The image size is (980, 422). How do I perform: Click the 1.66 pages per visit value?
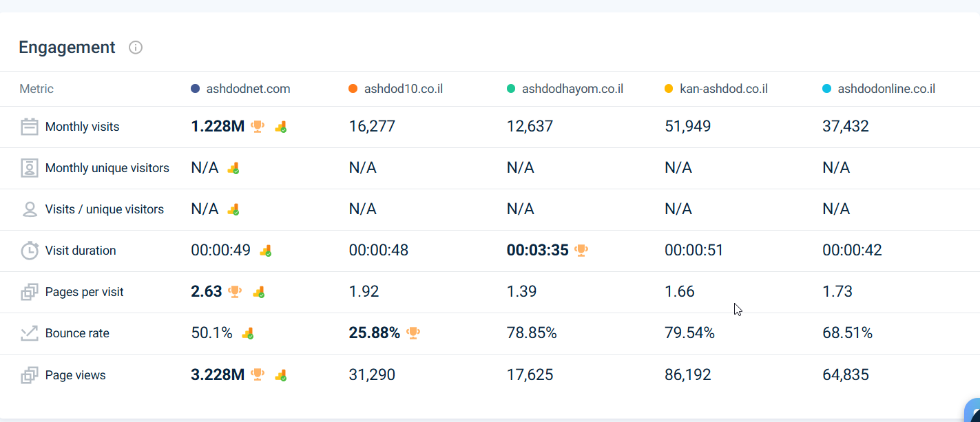click(680, 292)
